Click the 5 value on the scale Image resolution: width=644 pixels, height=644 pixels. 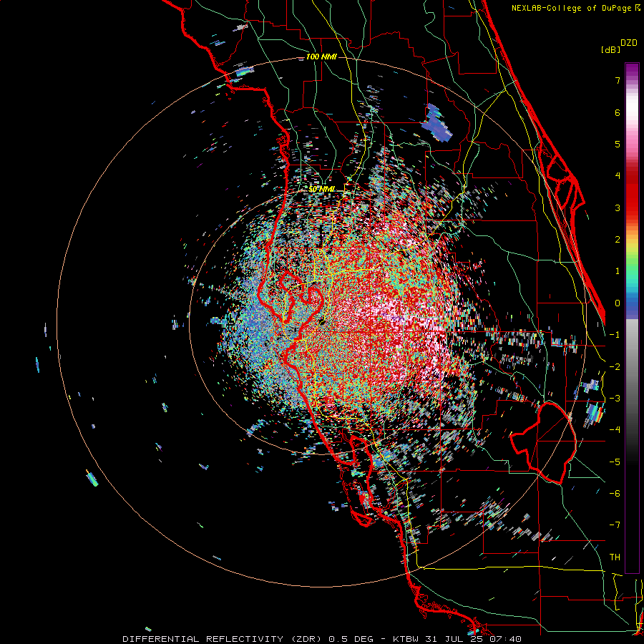pos(618,144)
